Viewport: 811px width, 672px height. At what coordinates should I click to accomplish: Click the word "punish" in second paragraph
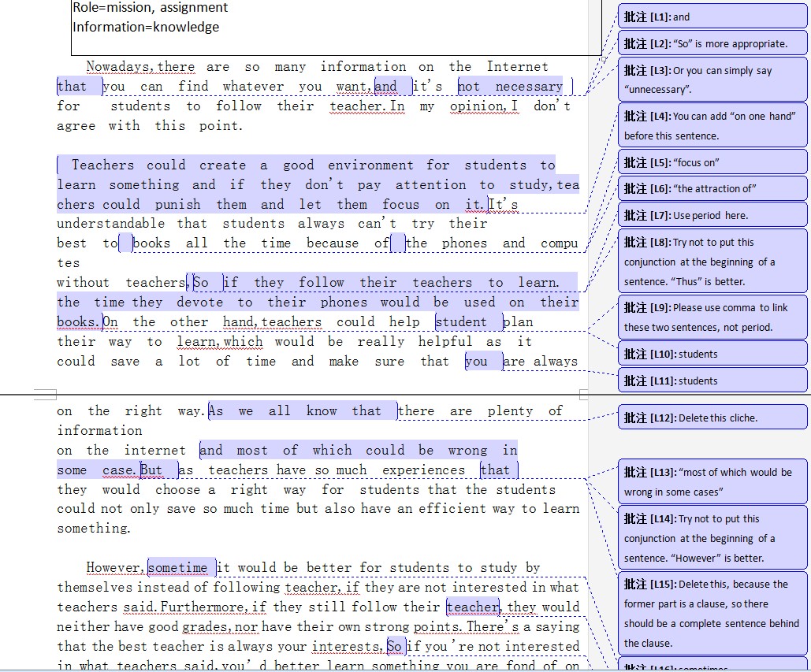click(177, 204)
